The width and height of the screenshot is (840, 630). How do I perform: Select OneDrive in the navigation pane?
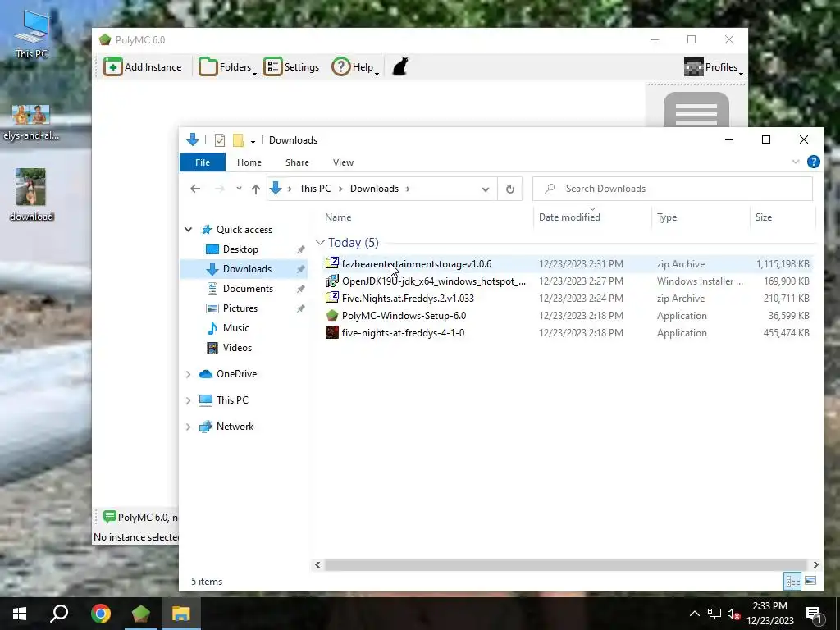(x=236, y=374)
